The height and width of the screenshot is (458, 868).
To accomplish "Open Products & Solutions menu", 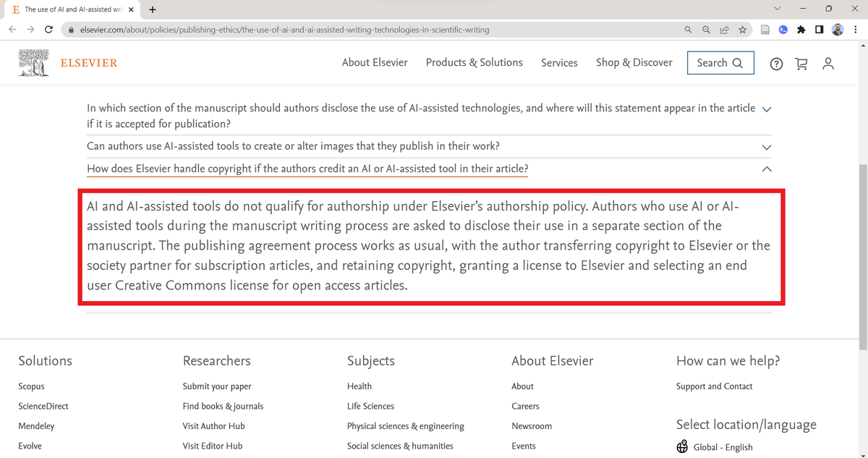I will [474, 62].
